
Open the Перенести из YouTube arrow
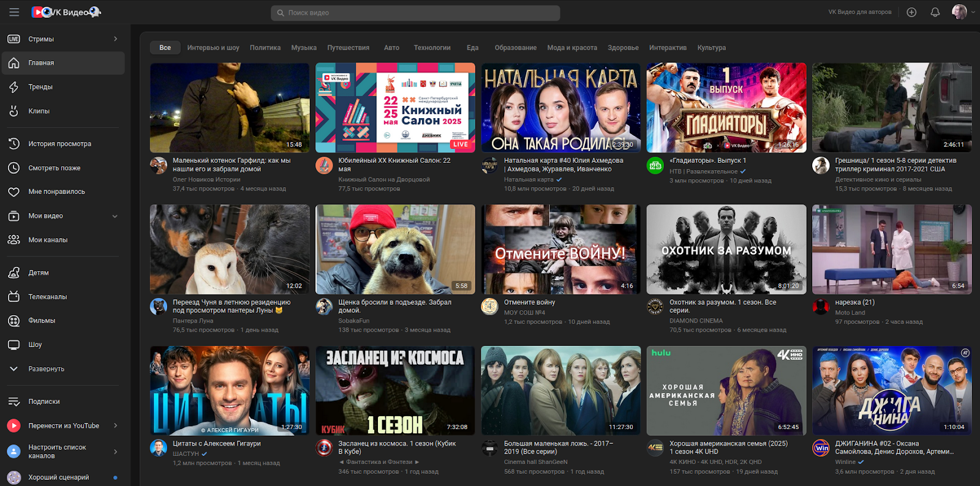115,425
